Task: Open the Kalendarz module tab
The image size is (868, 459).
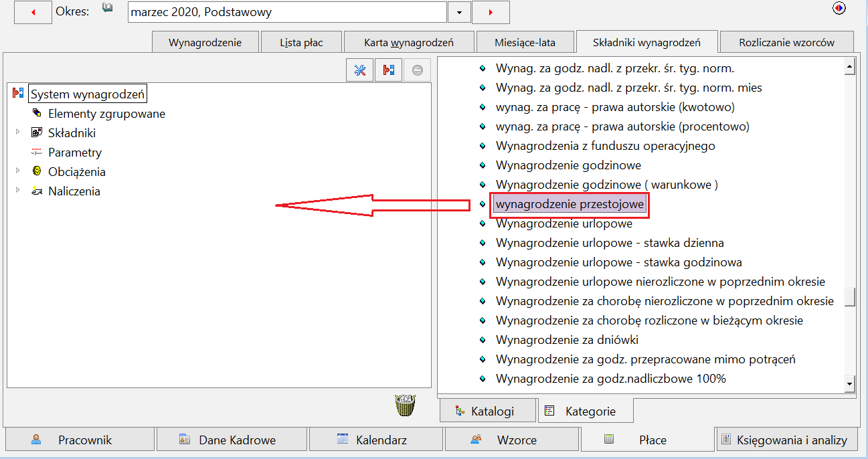Action: point(376,440)
